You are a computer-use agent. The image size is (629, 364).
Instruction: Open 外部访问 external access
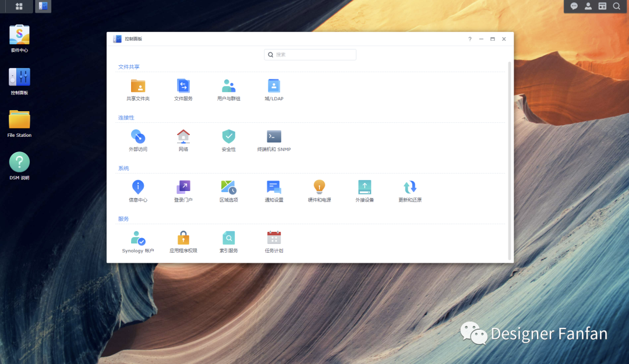coord(138,136)
